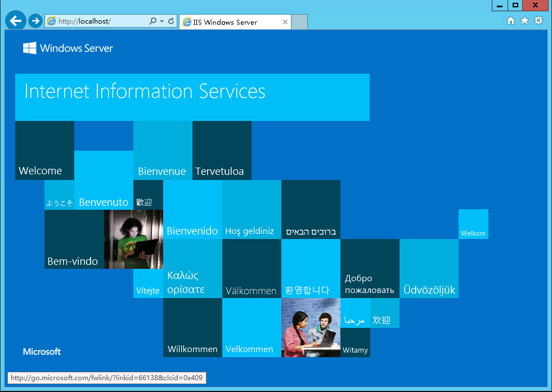Image resolution: width=552 pixels, height=392 pixels.
Task: Click the Bem-vindo tile
Action: pyautogui.click(x=74, y=239)
